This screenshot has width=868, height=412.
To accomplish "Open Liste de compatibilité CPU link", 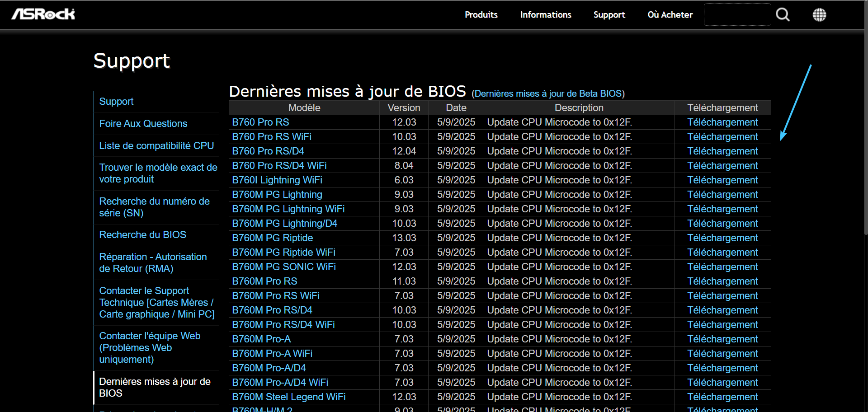I will click(156, 146).
